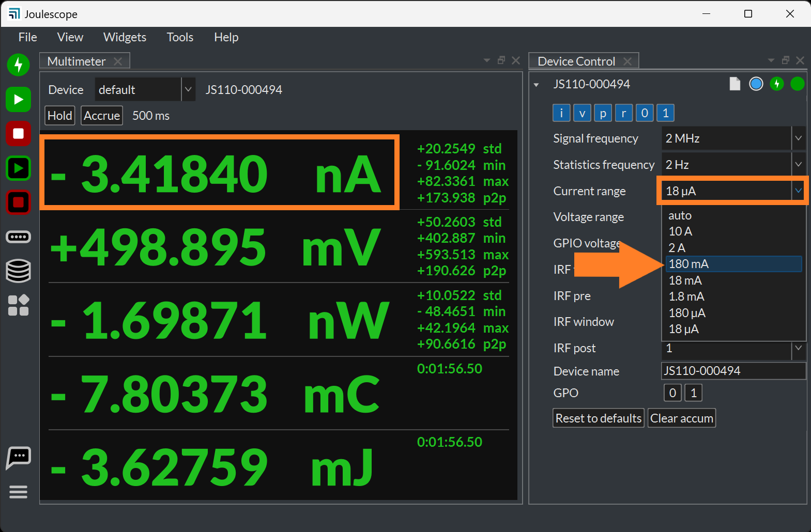Select auto in the current range list
Screen dimensions: 811x532
[x=733, y=215]
